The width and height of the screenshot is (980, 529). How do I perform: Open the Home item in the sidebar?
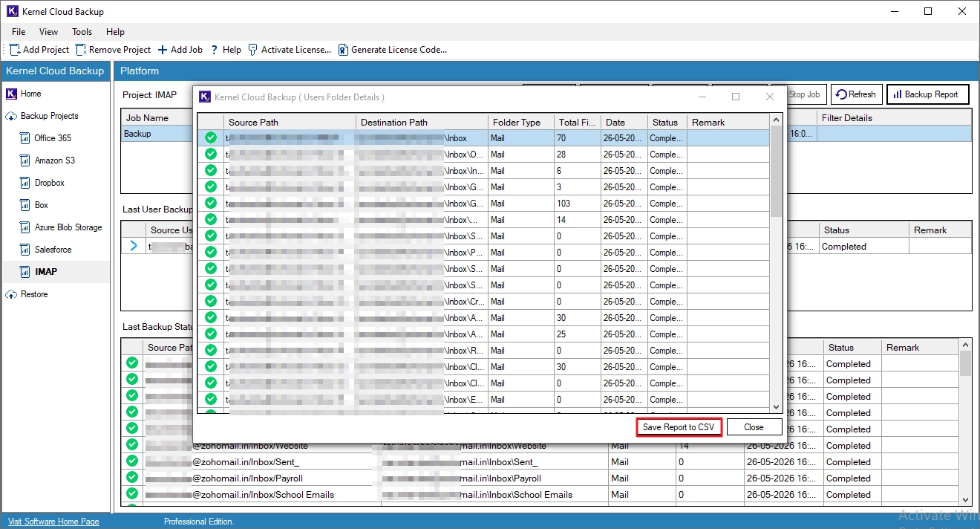tap(31, 94)
